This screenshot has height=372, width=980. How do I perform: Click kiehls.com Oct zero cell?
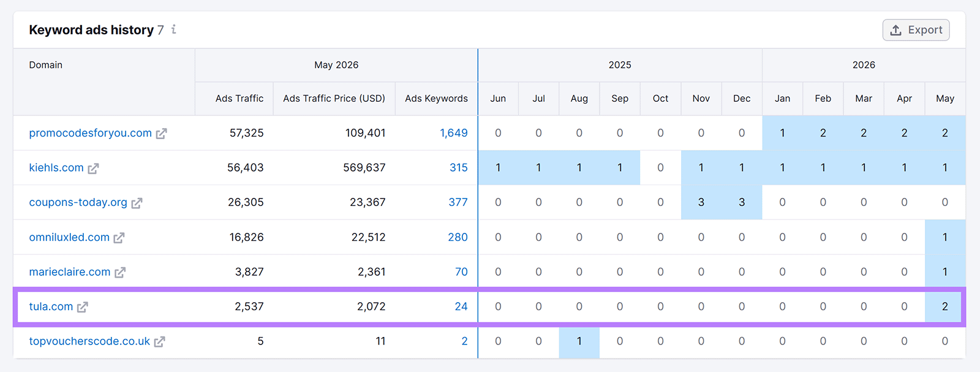(x=660, y=167)
